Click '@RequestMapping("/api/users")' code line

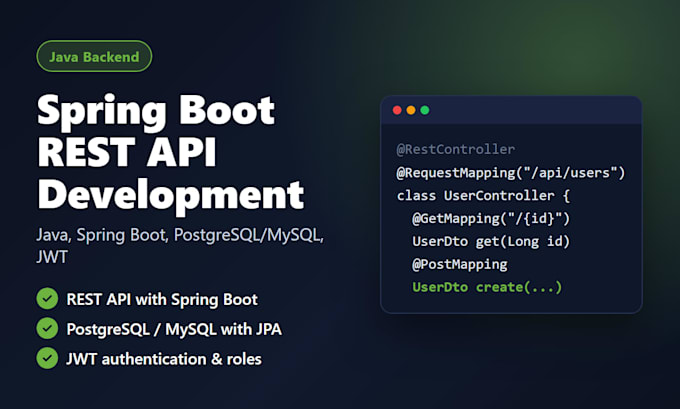pos(511,173)
